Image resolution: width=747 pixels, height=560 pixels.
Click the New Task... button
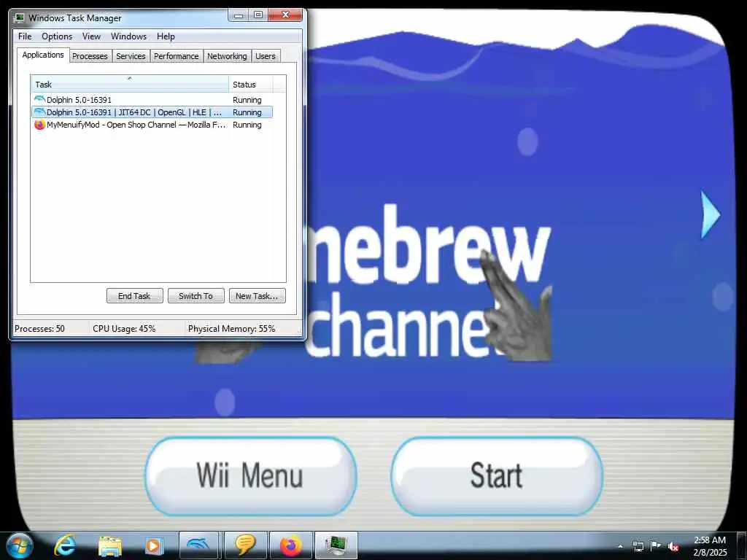tap(258, 296)
